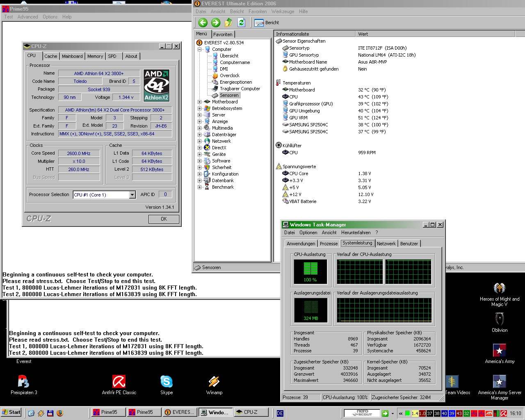Open the Werkzeuge menu in EVEREST
The width and height of the screenshot is (525, 420).
click(x=283, y=11)
